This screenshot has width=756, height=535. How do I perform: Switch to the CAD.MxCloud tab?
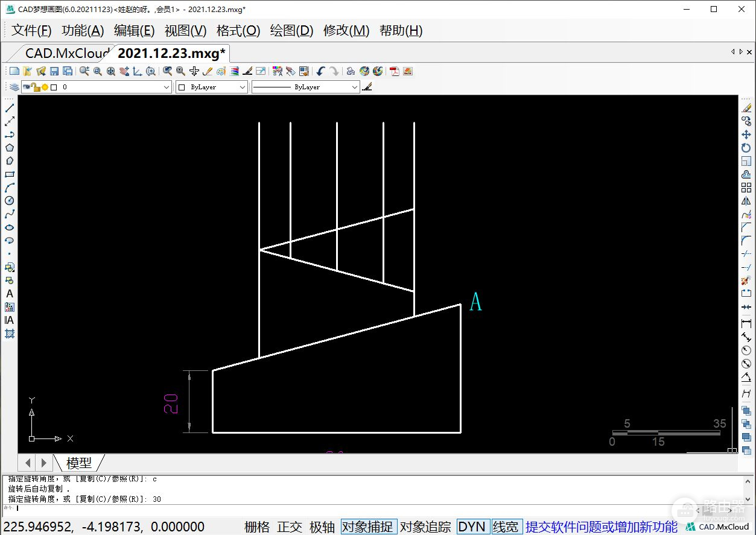[66, 53]
